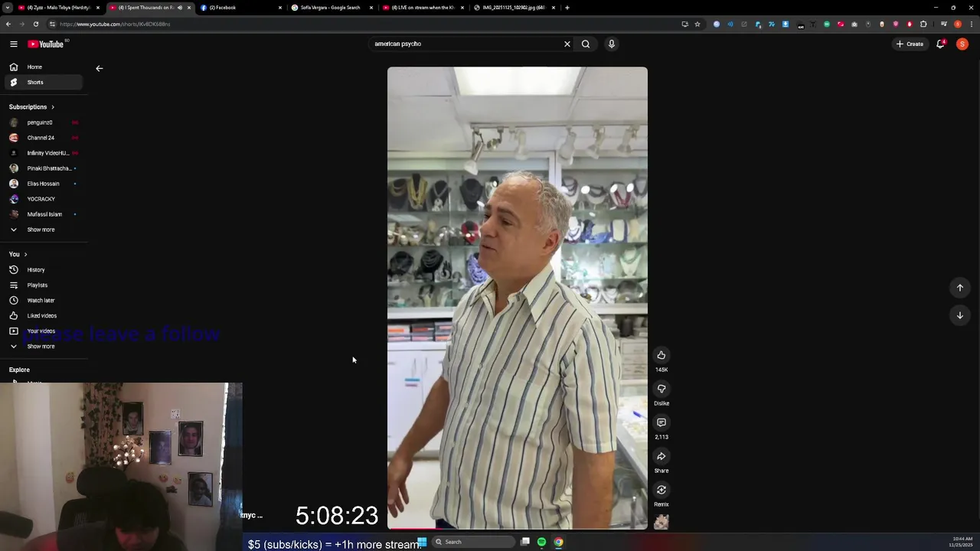Image resolution: width=980 pixels, height=551 pixels.
Task: Click the back arrow beside the Shorts player
Action: click(99, 68)
